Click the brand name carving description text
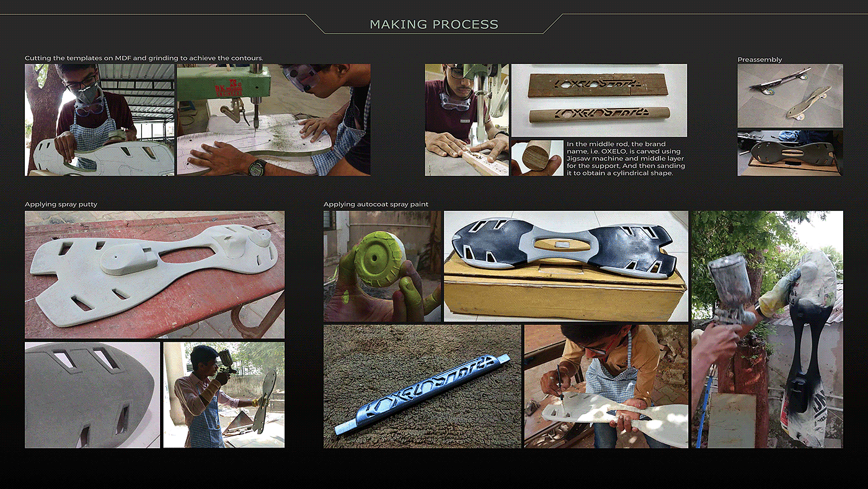This screenshot has height=489, width=868. click(x=625, y=158)
